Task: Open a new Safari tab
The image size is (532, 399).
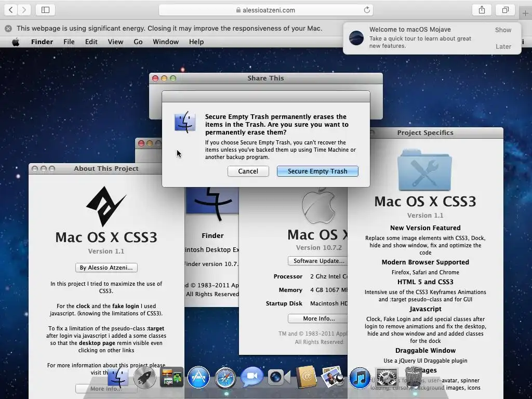Action: click(525, 14)
